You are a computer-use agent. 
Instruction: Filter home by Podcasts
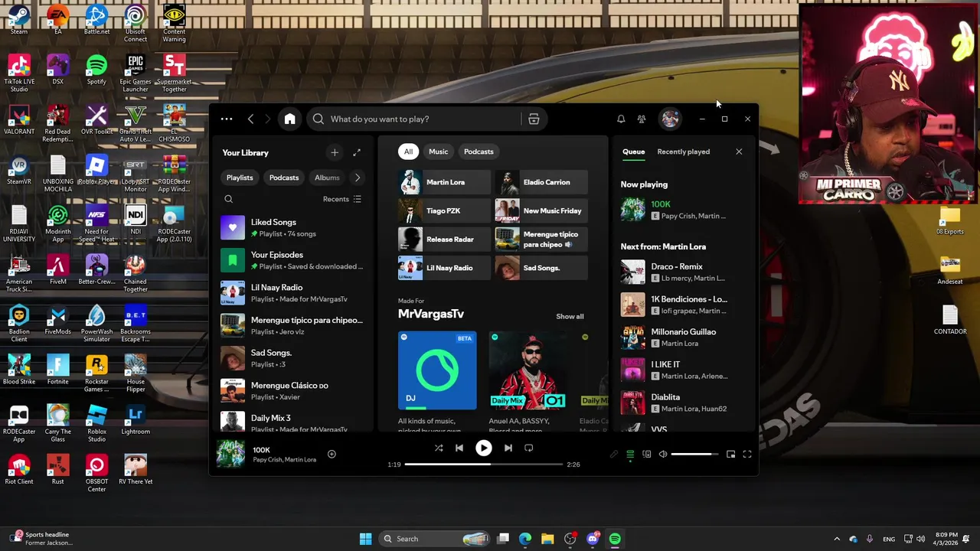pos(479,152)
